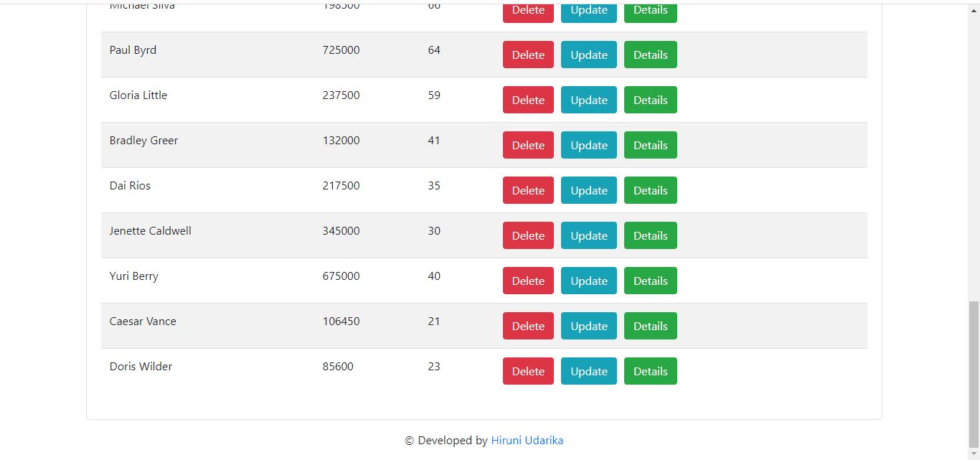Select the value 106450
The image size is (980, 460).
click(x=341, y=321)
